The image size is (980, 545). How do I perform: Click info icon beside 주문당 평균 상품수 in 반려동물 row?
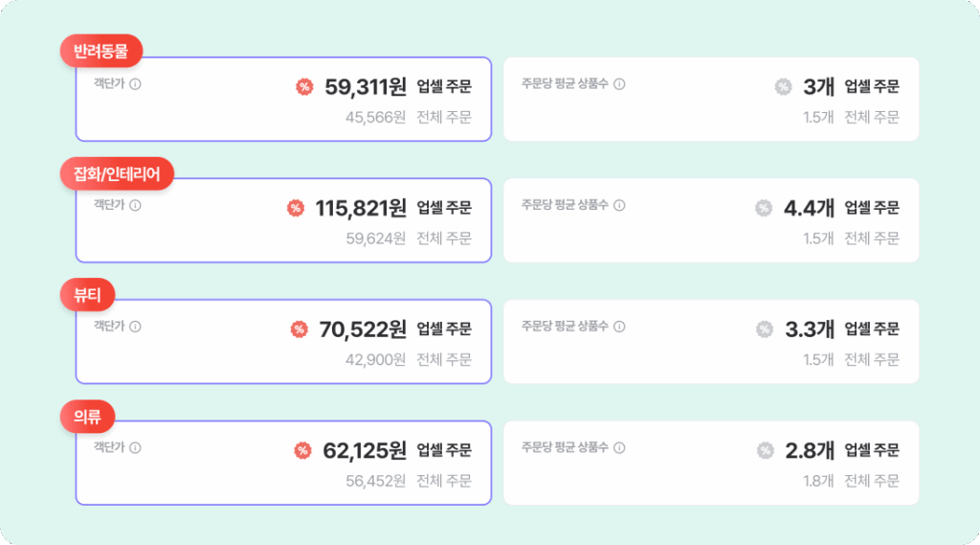(619, 84)
